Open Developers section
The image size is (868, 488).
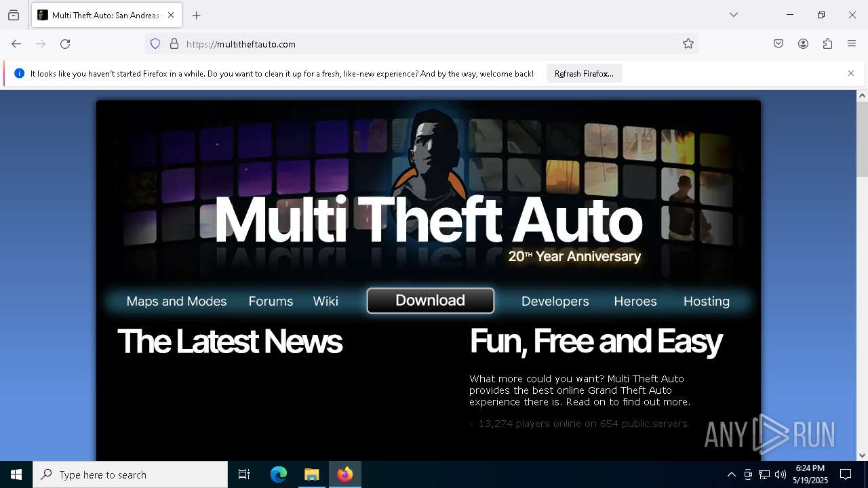point(555,302)
